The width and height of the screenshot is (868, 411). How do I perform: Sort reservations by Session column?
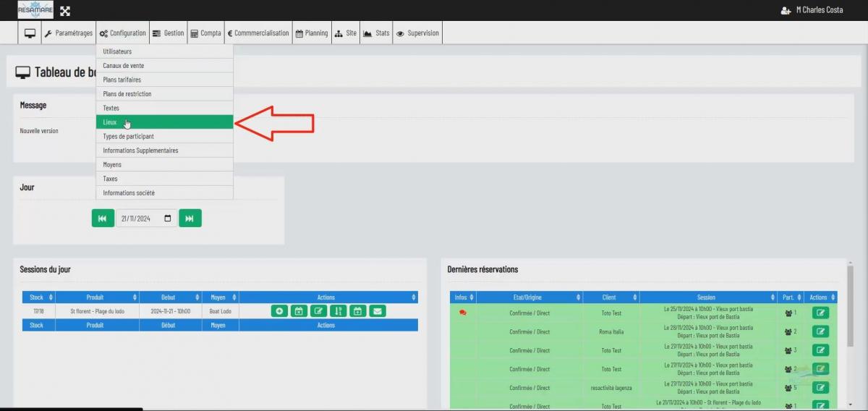point(708,297)
